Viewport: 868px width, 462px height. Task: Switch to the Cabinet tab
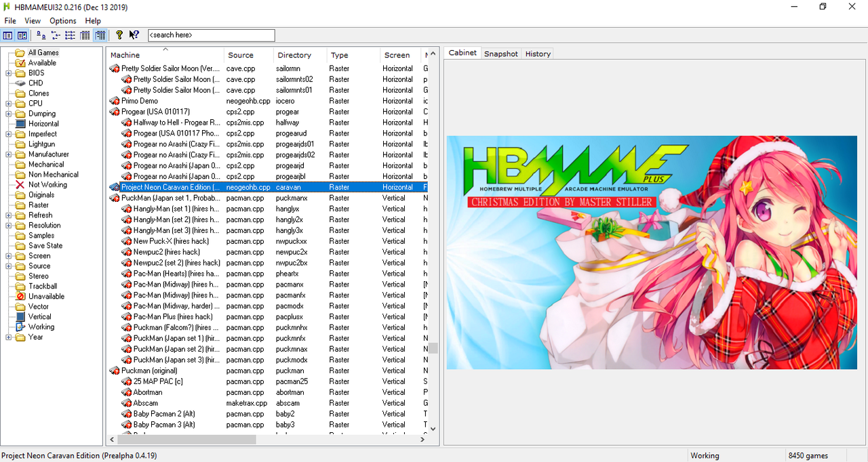coord(462,53)
